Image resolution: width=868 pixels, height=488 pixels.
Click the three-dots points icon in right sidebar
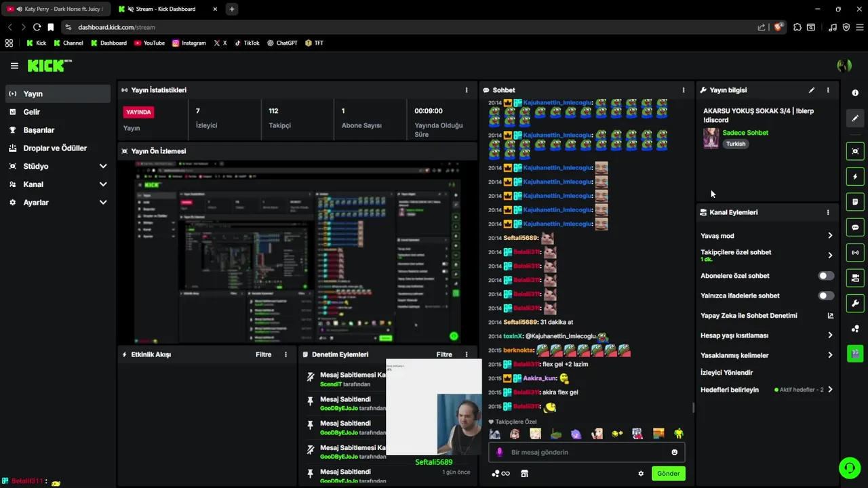click(x=855, y=329)
